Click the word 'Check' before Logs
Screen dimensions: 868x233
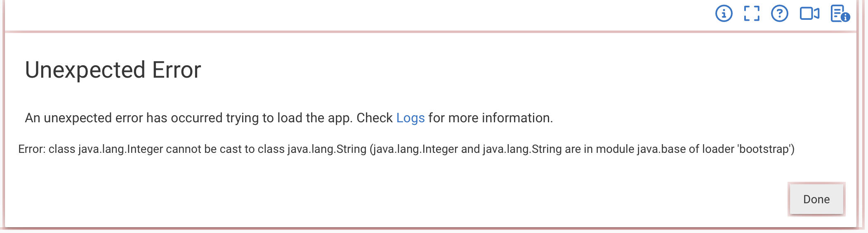click(x=375, y=118)
